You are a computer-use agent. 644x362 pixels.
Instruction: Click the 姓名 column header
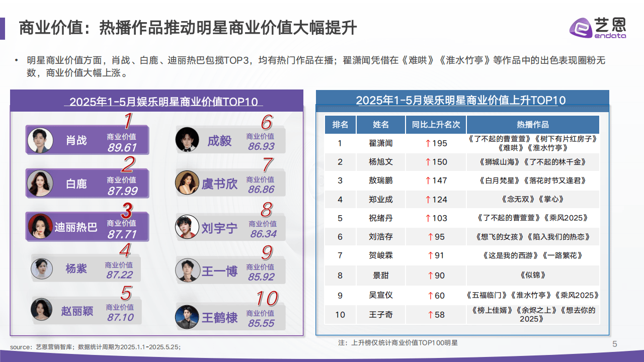point(381,125)
